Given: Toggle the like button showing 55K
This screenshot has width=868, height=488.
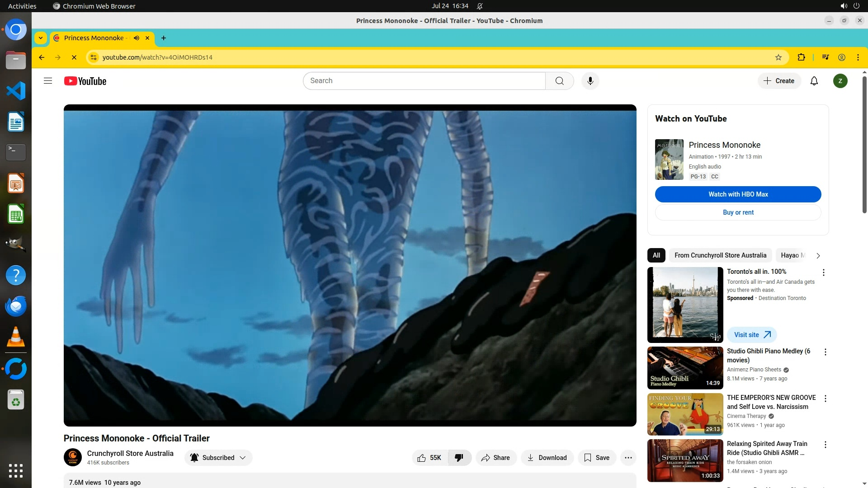Looking at the screenshot, I should (429, 458).
